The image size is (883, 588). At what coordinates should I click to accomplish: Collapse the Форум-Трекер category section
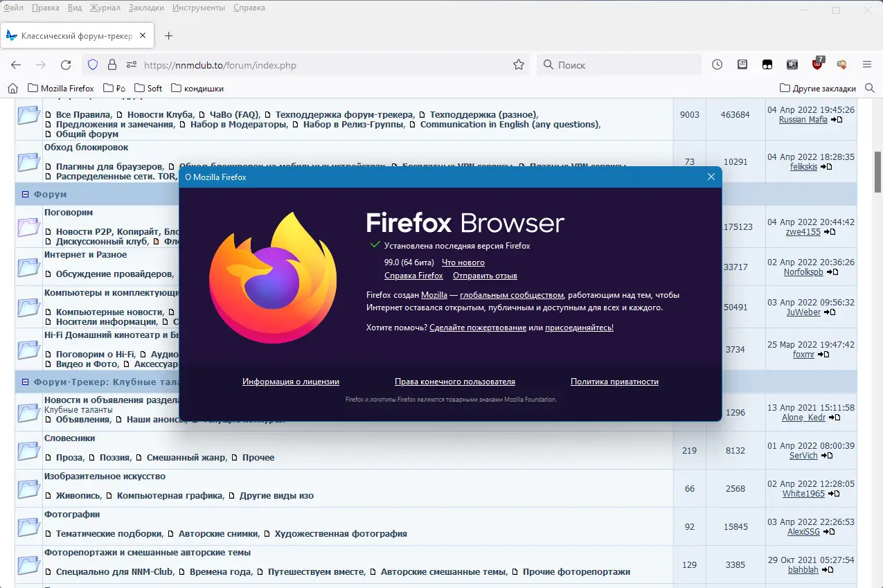pyautogui.click(x=25, y=382)
